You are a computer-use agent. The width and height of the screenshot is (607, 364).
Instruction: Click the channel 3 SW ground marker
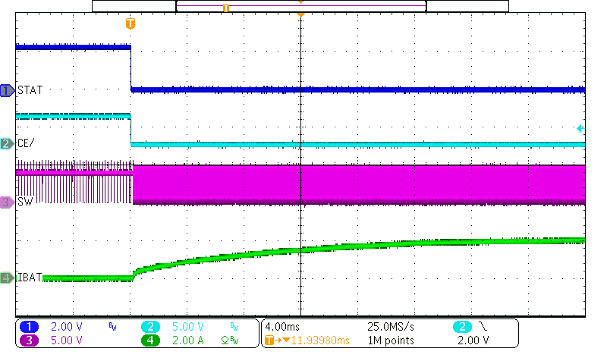pos(7,202)
